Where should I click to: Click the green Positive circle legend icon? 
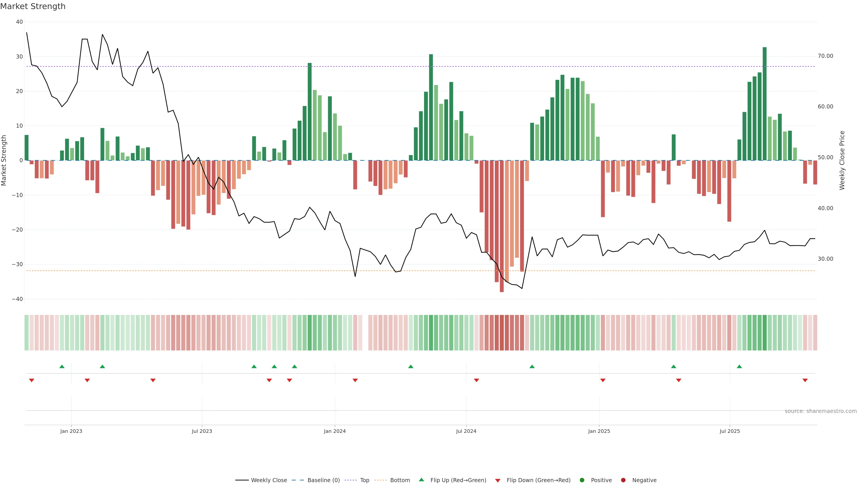click(x=582, y=480)
